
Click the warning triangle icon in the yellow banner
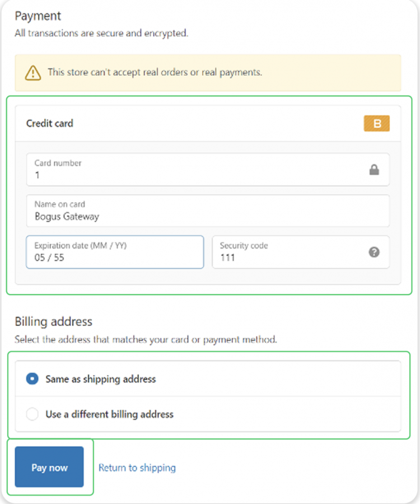coord(33,73)
